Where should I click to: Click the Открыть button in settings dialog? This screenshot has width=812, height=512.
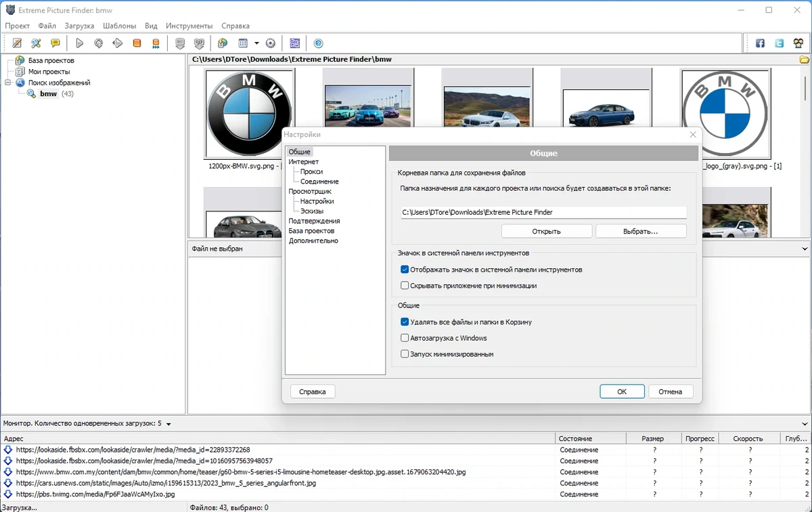(x=547, y=231)
